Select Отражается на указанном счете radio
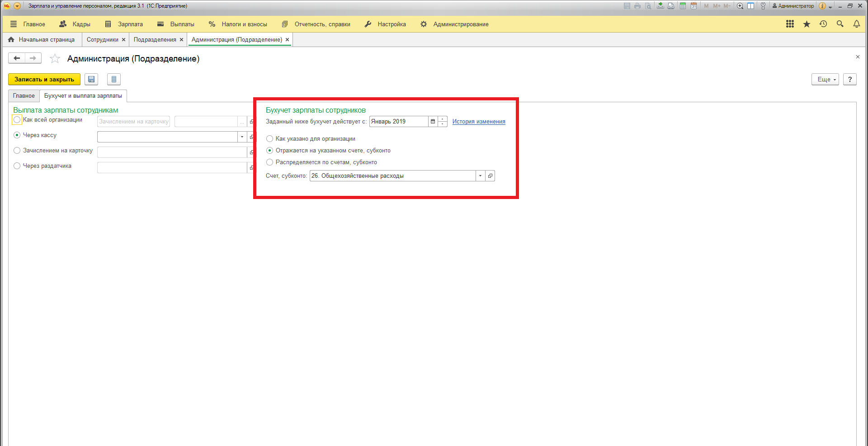The height and width of the screenshot is (446, 868). coord(270,151)
